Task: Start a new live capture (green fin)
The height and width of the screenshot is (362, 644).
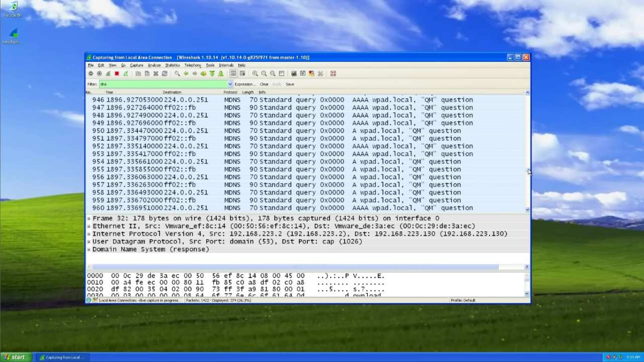Action: (x=108, y=73)
